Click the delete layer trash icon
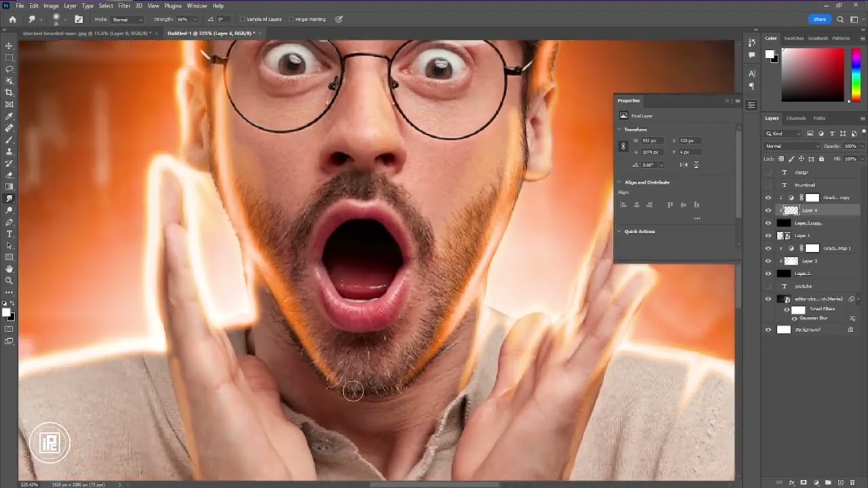This screenshot has height=488, width=868. point(852,482)
